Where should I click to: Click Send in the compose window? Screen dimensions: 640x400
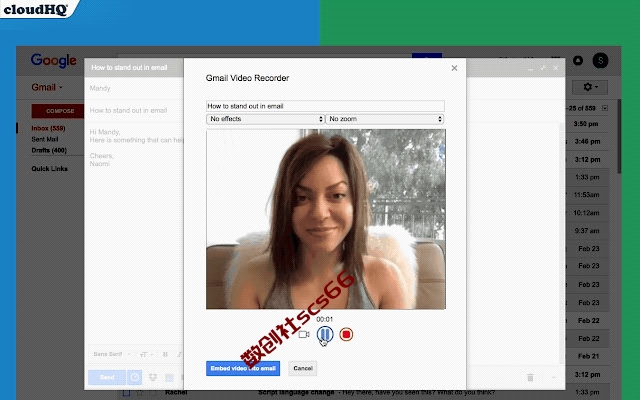click(x=107, y=377)
